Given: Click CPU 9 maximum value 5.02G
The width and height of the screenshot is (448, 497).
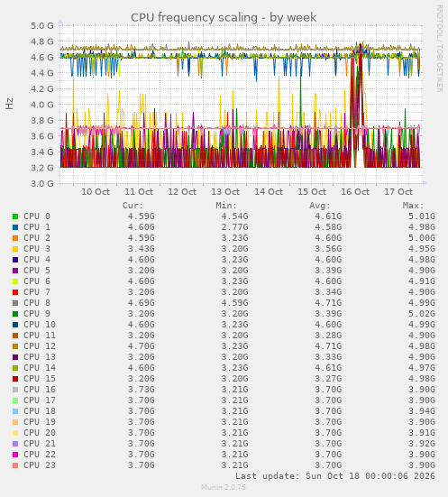Looking at the screenshot, I should point(422,314).
